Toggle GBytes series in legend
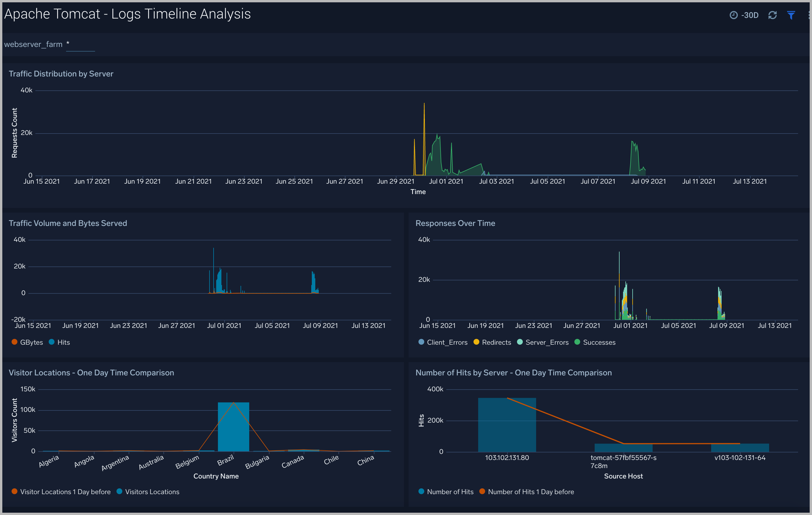 click(x=31, y=342)
